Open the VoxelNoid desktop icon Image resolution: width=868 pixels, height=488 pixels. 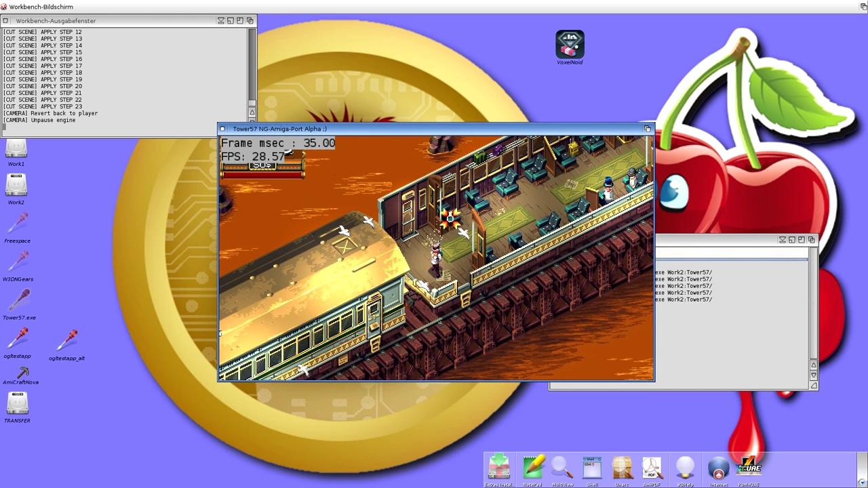tap(570, 47)
